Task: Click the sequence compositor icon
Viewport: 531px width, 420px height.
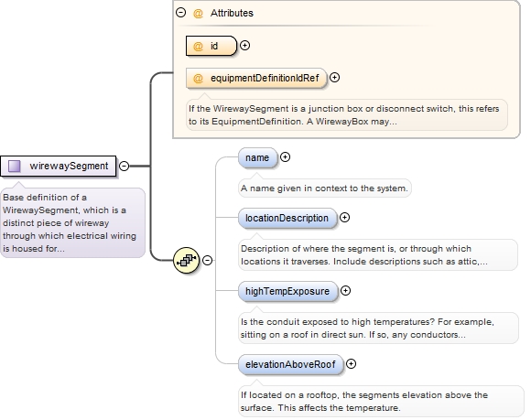Action: pyautogui.click(x=186, y=260)
